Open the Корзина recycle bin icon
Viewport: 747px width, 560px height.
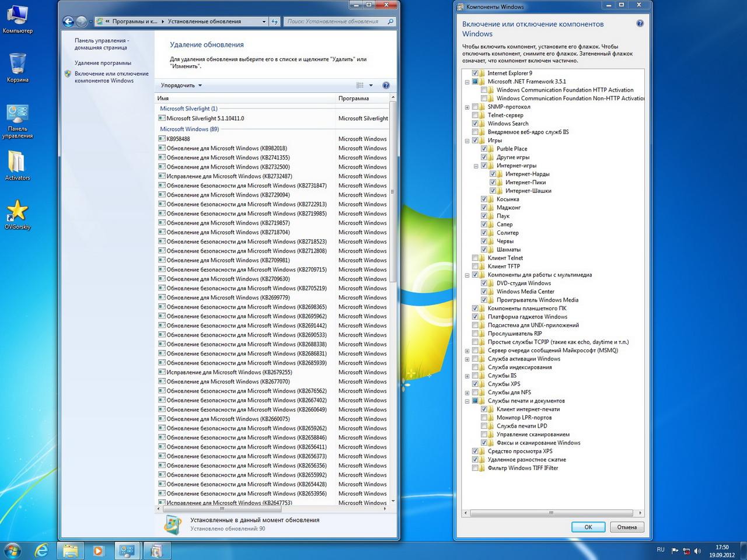18,67
